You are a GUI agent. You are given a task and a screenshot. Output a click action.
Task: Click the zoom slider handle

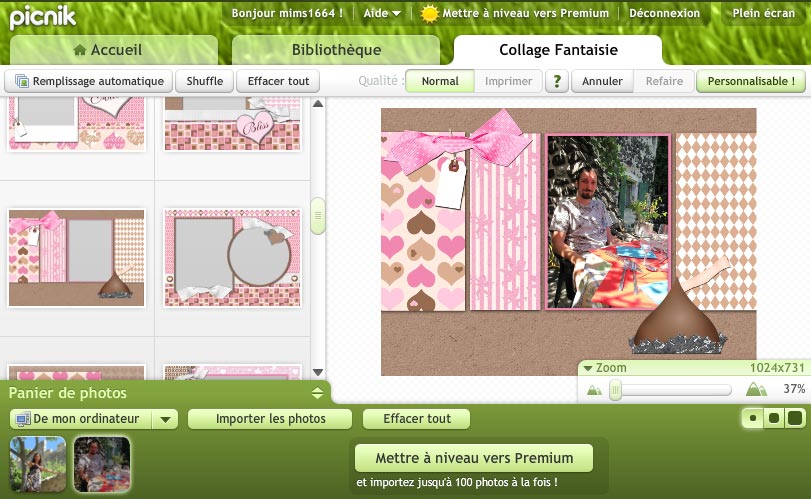pos(615,389)
